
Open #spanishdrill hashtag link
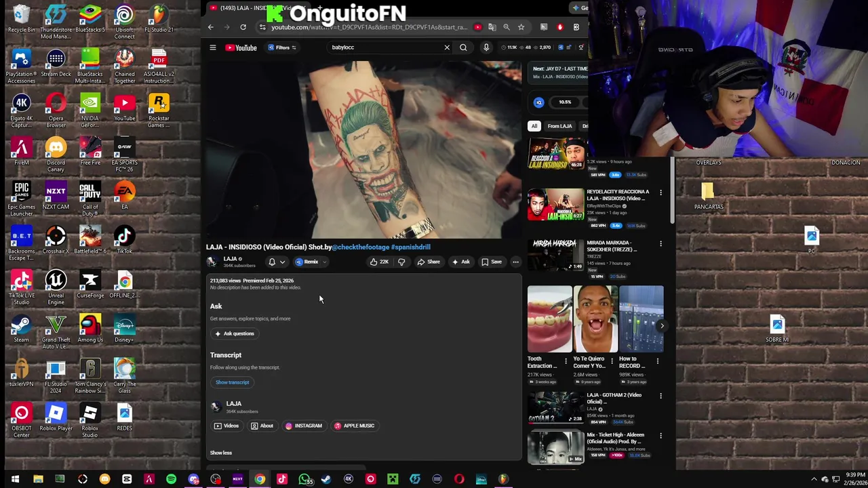pyautogui.click(x=411, y=247)
